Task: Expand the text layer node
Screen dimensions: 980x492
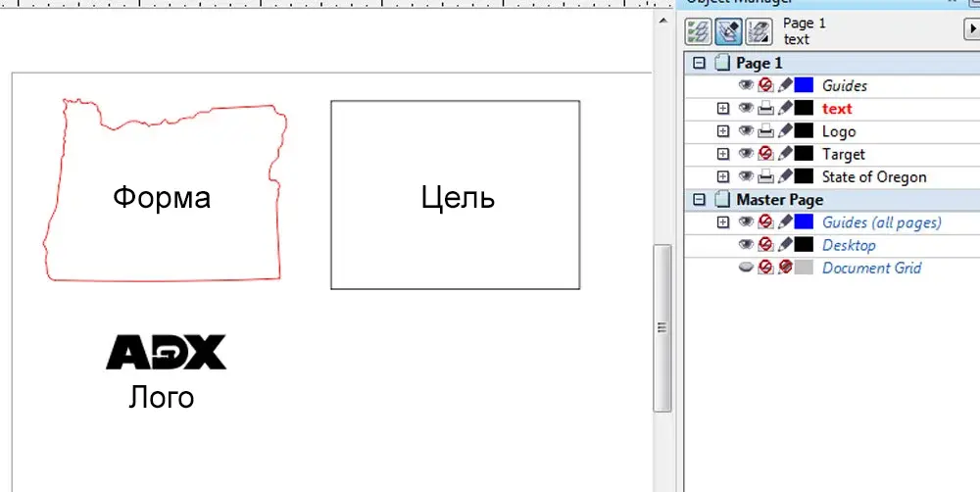Action: [723, 109]
